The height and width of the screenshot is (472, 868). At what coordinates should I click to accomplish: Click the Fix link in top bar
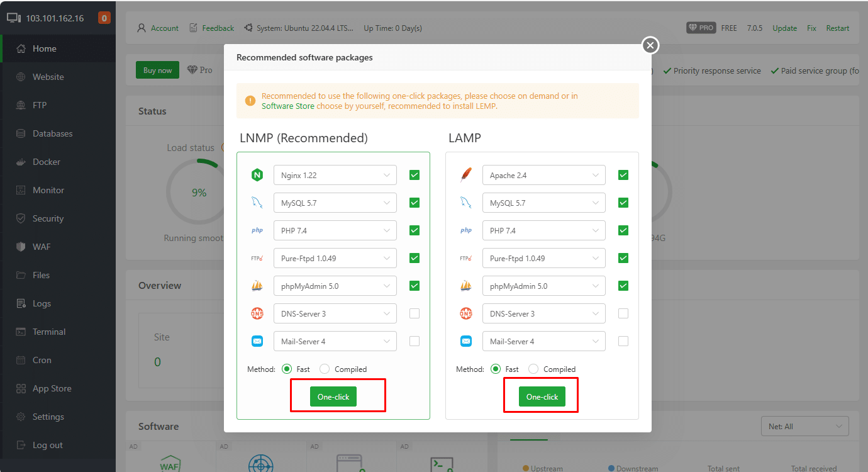pos(811,28)
